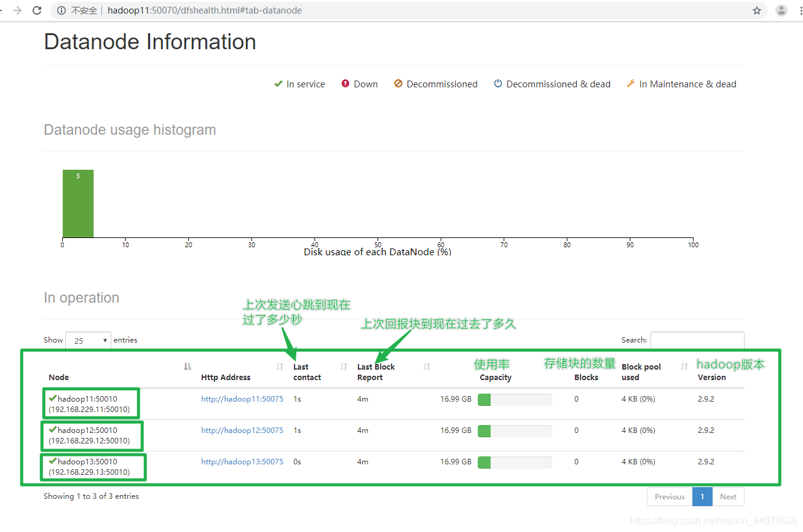Viewport: 803px width, 532px height.
Task: Click the In service green check icon
Action: click(279, 84)
